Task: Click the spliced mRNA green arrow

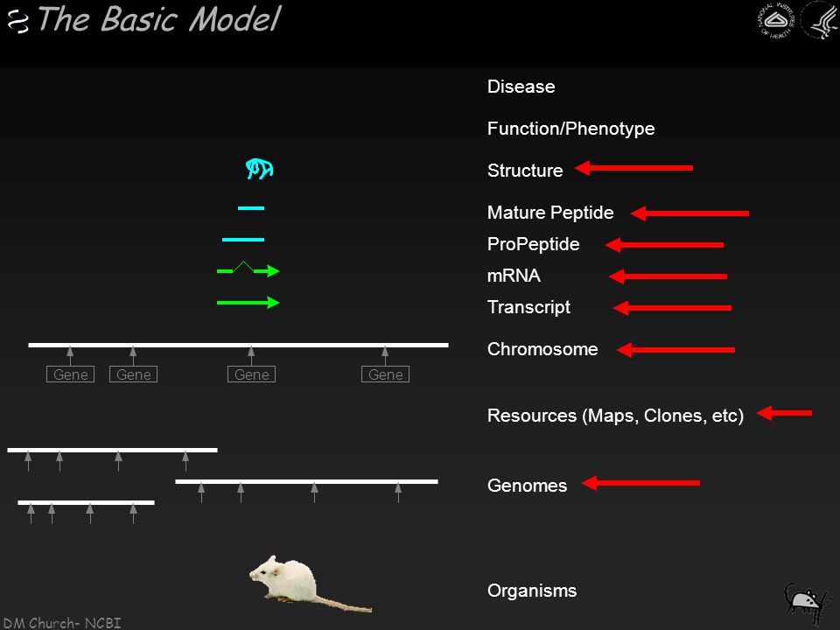Action: point(248,269)
